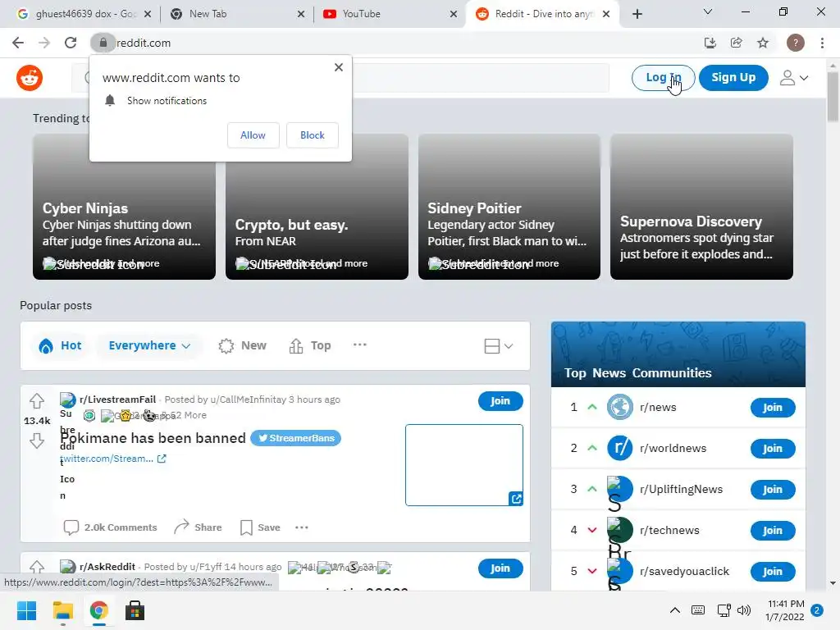The height and width of the screenshot is (630, 840).
Task: Share the Pokimane has been banned post
Action: tap(198, 527)
